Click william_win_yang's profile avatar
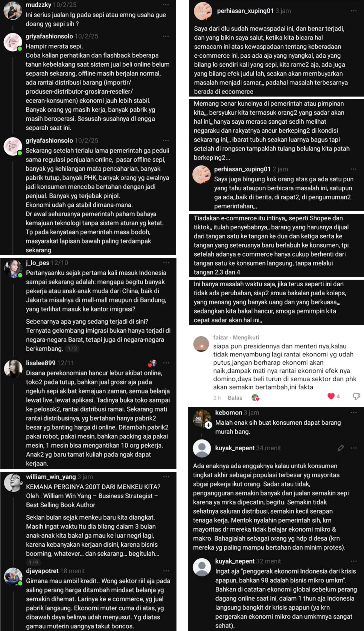Screen dimensions: 364x631 point(13,483)
